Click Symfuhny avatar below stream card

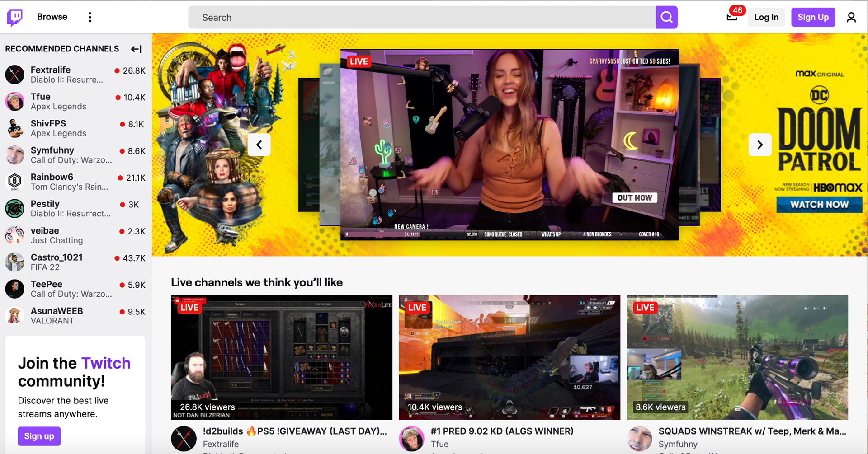639,439
